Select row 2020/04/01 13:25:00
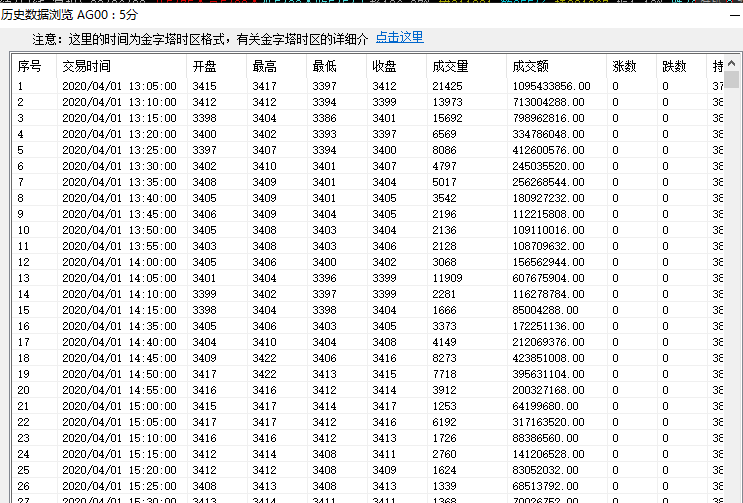The image size is (743, 503). pyautogui.click(x=369, y=150)
